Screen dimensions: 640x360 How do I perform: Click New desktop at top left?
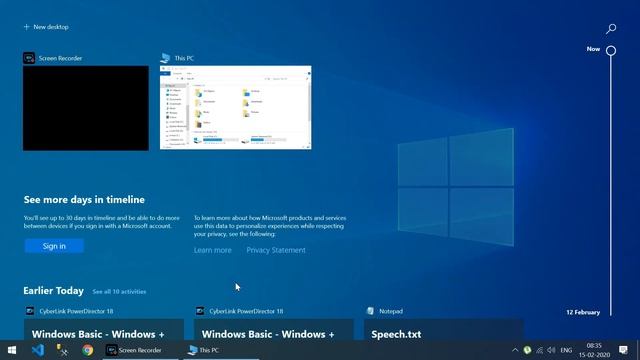click(46, 27)
